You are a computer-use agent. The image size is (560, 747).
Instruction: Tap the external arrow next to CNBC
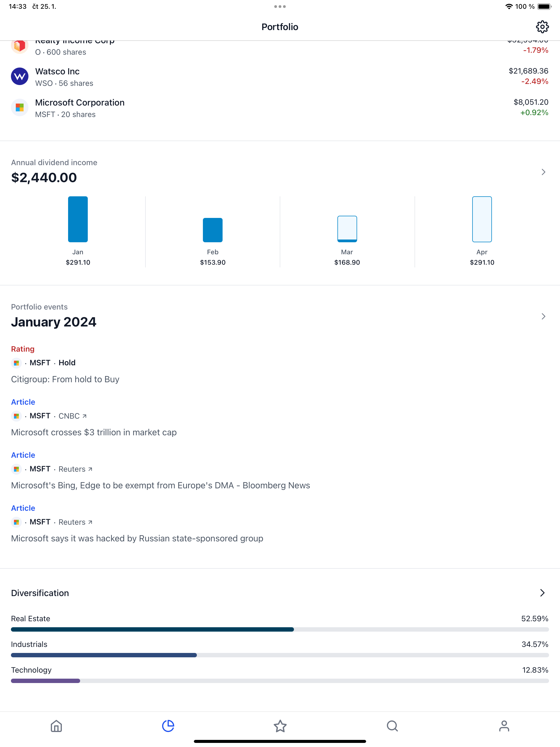(x=84, y=416)
